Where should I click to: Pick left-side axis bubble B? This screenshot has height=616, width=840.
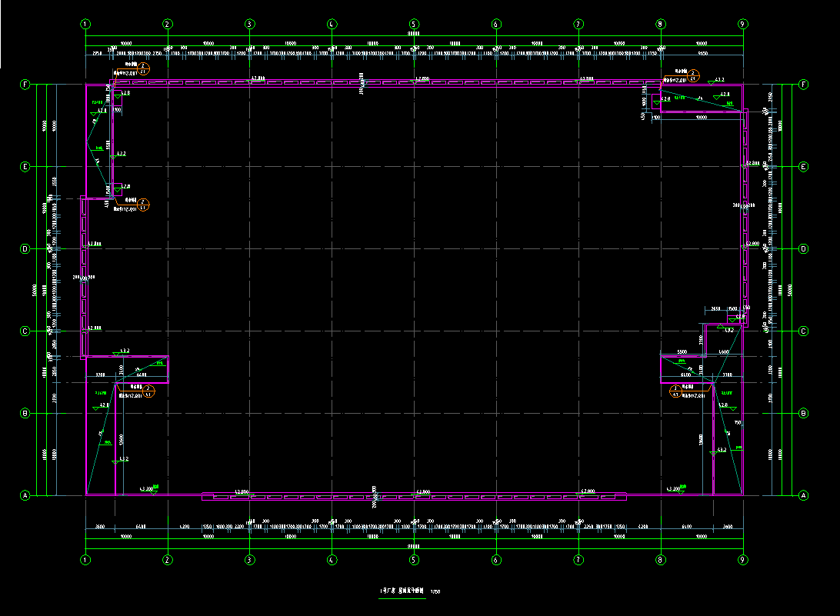point(25,414)
